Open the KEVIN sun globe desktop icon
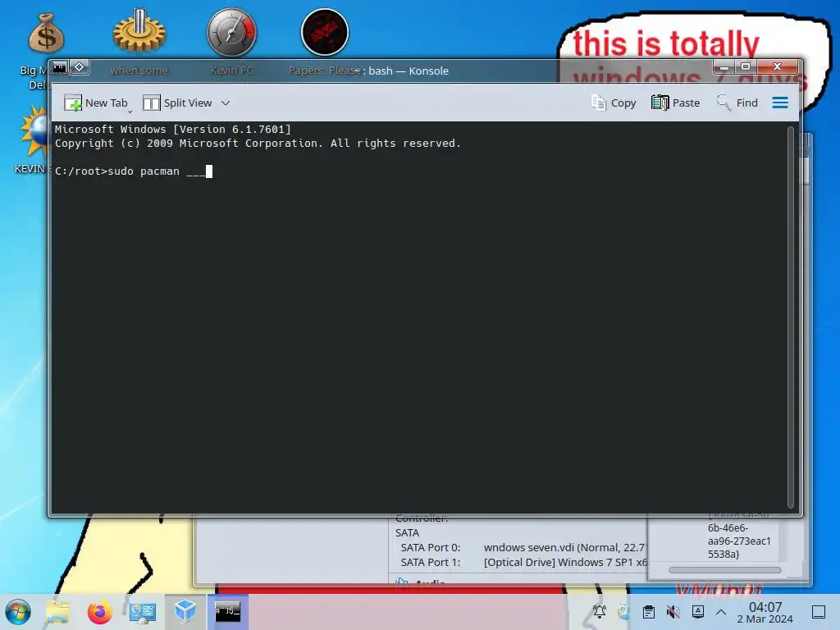The width and height of the screenshot is (840, 630). click(x=33, y=131)
